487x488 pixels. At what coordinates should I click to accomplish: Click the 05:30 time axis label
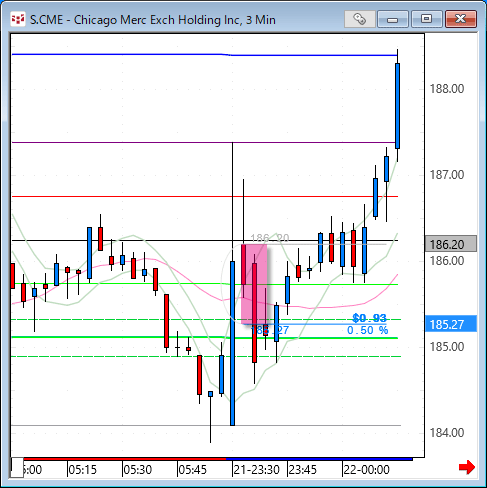[x=138, y=470]
